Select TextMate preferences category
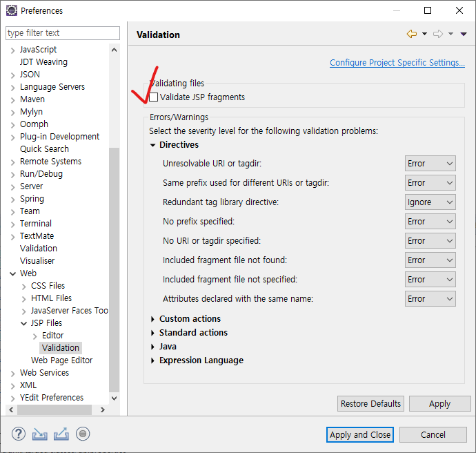Viewport: 476px width, 453px height. click(x=37, y=236)
